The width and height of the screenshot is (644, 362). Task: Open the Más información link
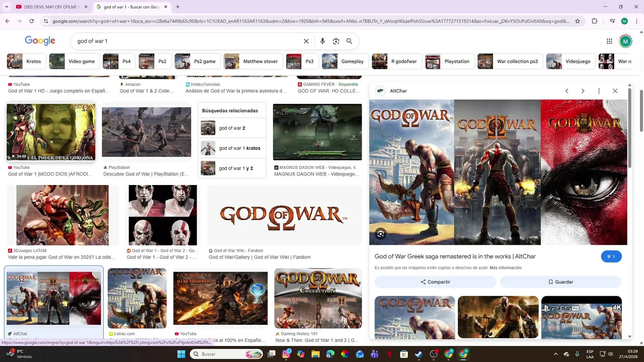pos(505,268)
